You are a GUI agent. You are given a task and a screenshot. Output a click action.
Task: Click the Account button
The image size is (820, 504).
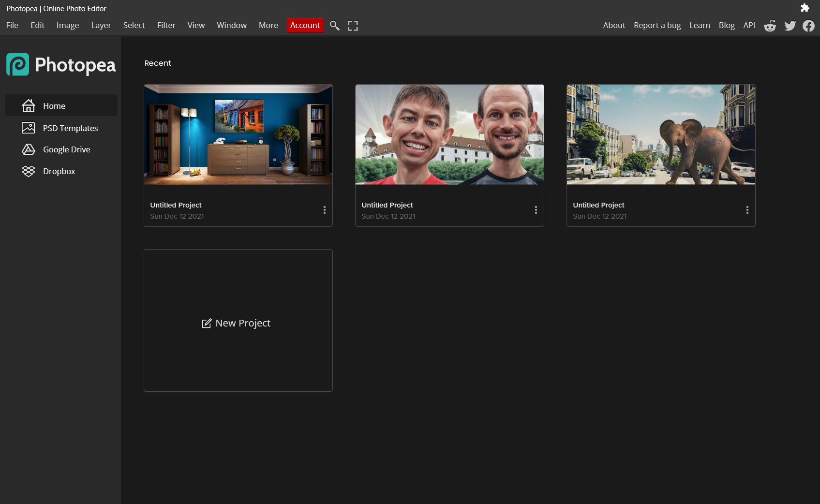point(305,25)
